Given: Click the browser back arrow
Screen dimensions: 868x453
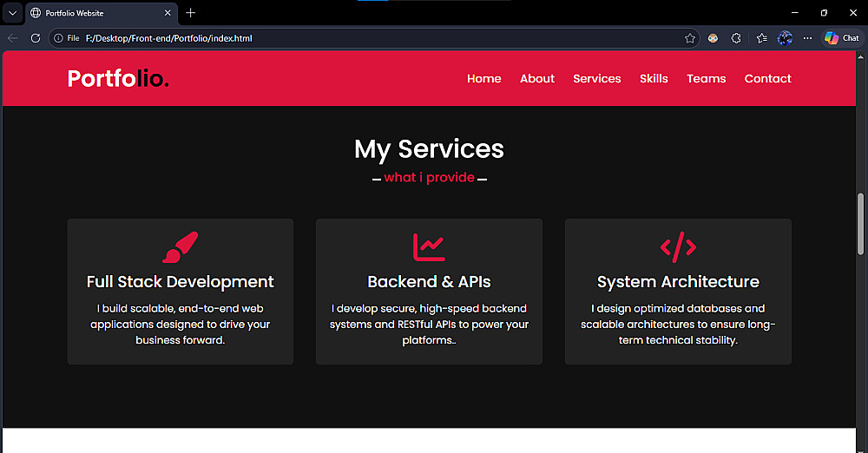Looking at the screenshot, I should [13, 38].
